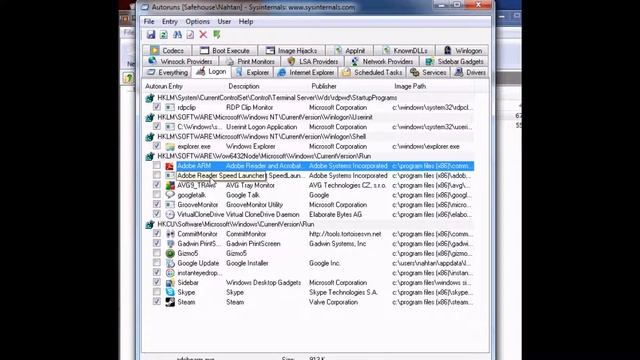The image size is (640, 360).
Task: Switch to the Winsock Providers tab
Action: coord(181,62)
